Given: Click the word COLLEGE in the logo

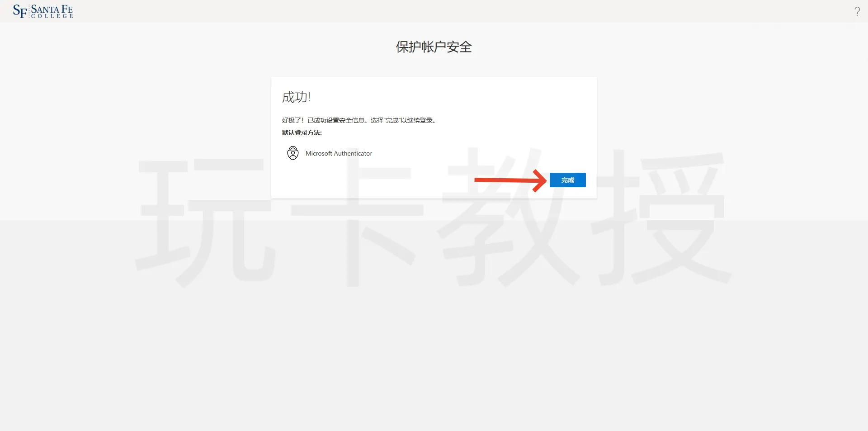Looking at the screenshot, I should 52,16.
